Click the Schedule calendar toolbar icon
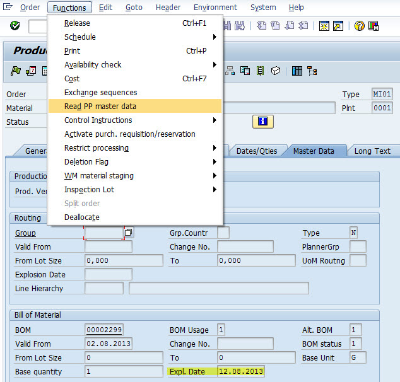The width and height of the screenshot is (400, 382). pyautogui.click(x=31, y=71)
